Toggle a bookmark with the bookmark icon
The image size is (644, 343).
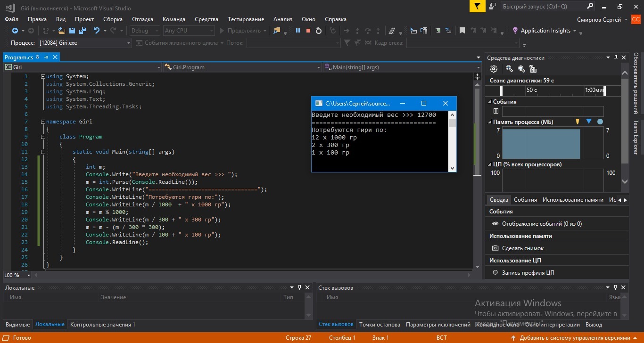[x=462, y=31]
